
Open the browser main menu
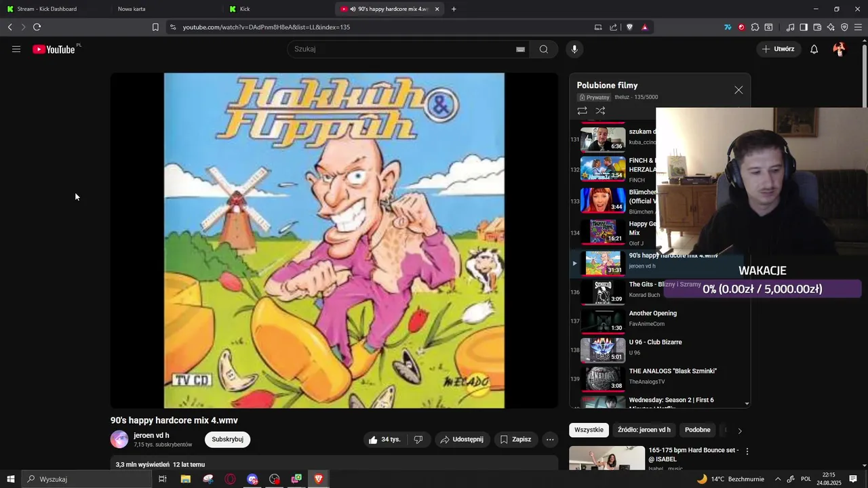858,27
